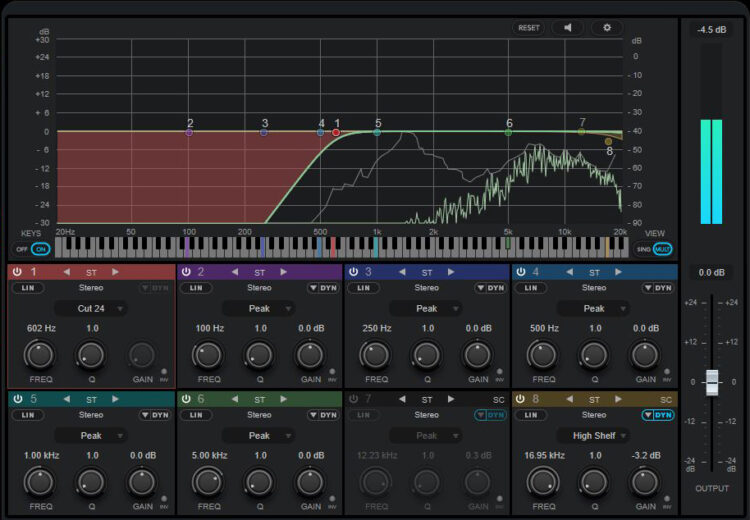The height and width of the screenshot is (520, 750).
Task: Select band 2 node on EQ graph
Action: (x=189, y=133)
